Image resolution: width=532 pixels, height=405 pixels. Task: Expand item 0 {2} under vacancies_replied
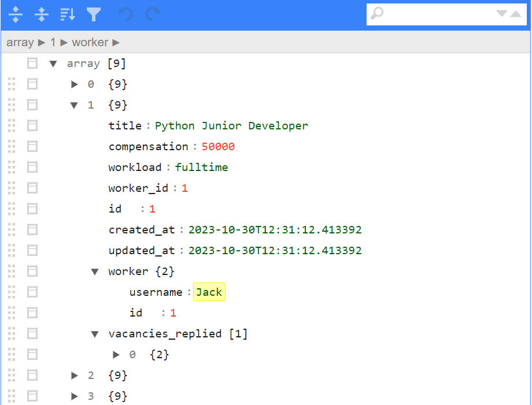coord(116,355)
